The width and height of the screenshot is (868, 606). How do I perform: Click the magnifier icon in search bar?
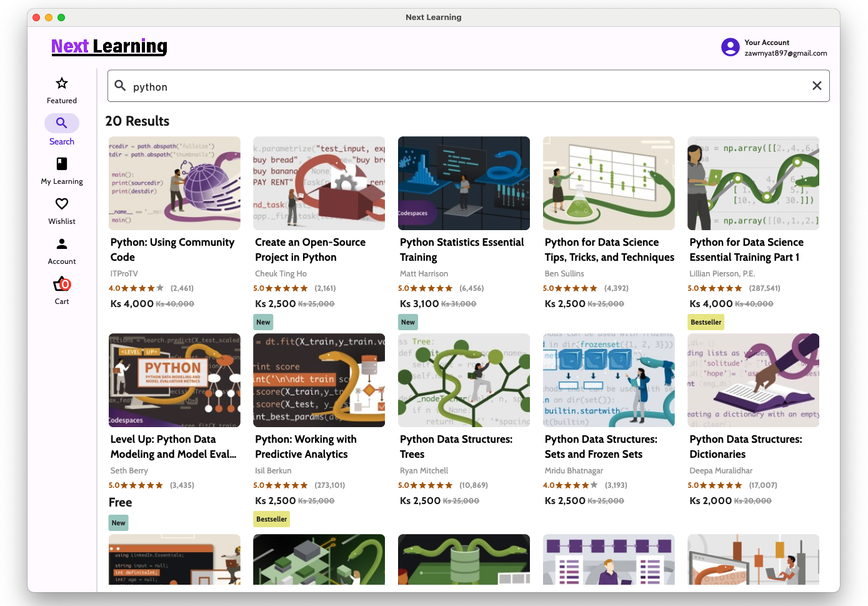[121, 86]
